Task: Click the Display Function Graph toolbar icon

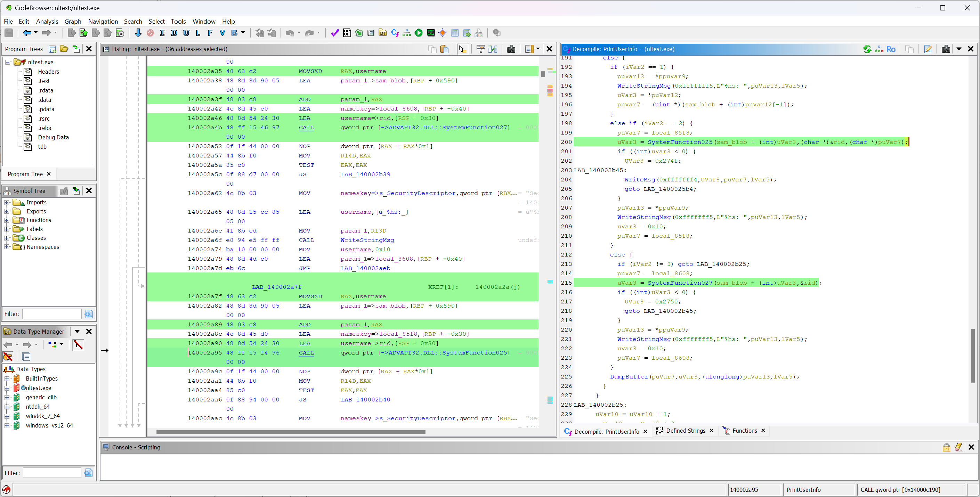Action: (x=407, y=33)
